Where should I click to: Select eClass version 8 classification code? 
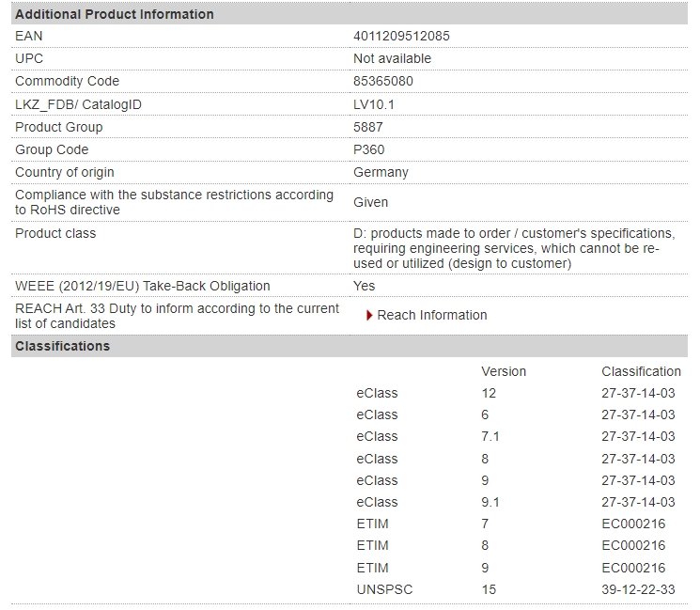tap(638, 459)
